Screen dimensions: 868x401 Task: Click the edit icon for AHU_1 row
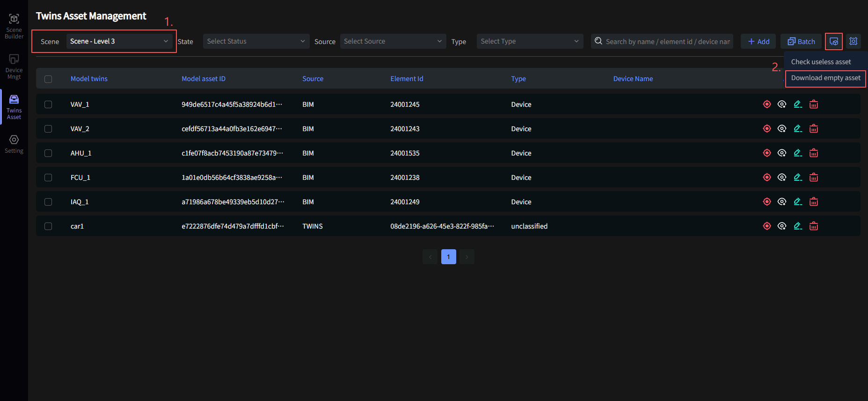tap(798, 153)
